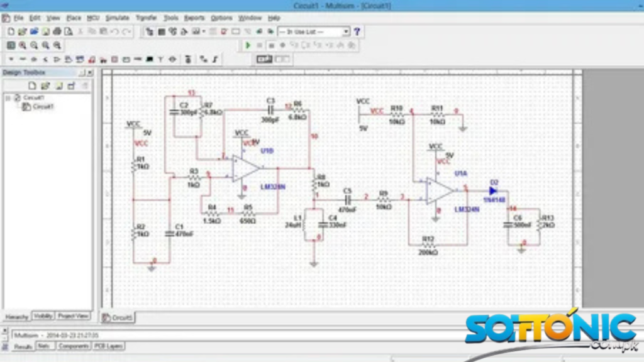
Task: Click the Zoom Fit to Page magnifier icon
Action: click(57, 45)
